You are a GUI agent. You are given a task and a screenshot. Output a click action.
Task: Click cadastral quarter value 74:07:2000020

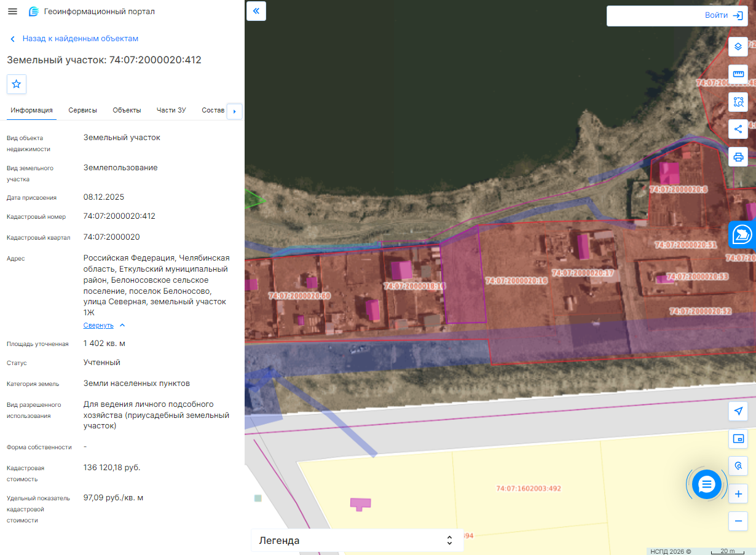tap(112, 237)
